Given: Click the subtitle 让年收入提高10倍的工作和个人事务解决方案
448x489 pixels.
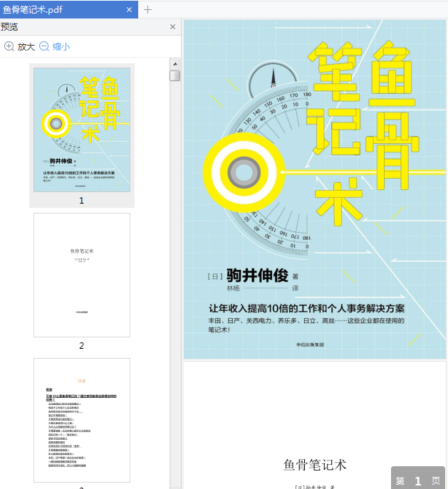Looking at the screenshot, I should click(x=307, y=308).
